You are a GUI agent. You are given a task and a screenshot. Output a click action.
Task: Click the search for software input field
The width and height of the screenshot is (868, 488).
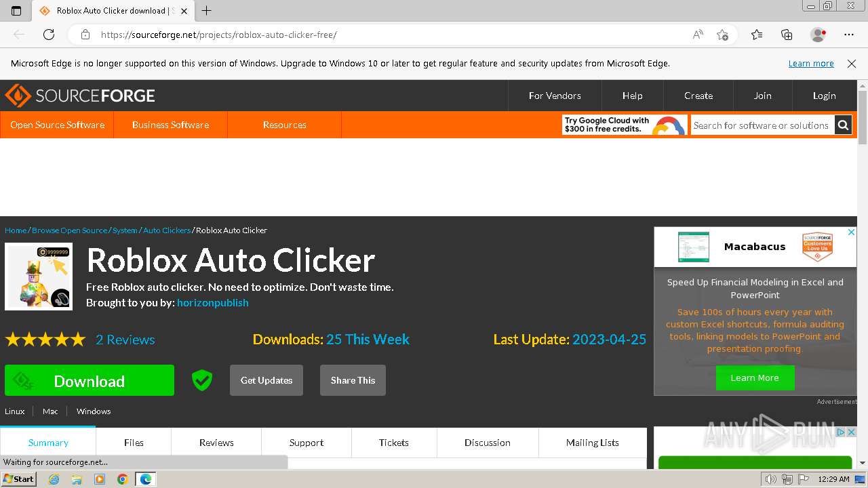(762, 125)
